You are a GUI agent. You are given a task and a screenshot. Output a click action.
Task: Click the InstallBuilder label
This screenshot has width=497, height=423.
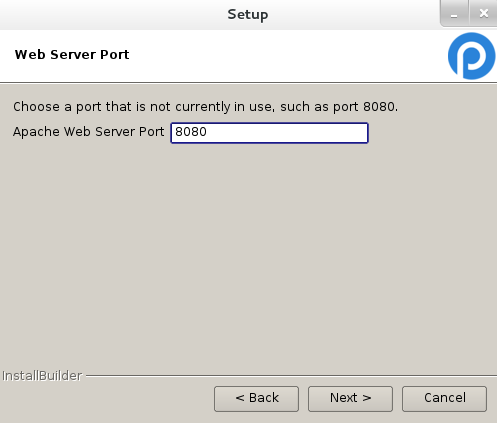click(x=42, y=376)
